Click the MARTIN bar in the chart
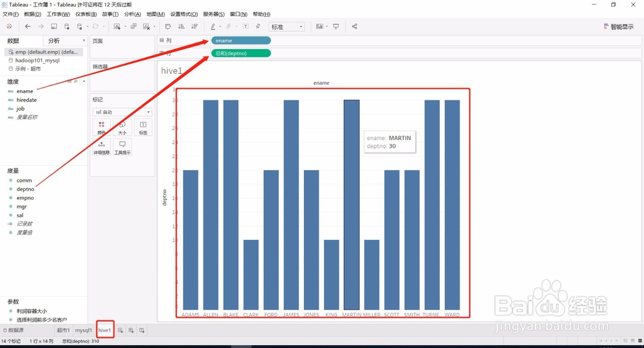Image resolution: width=644 pixels, height=348 pixels. point(352,205)
